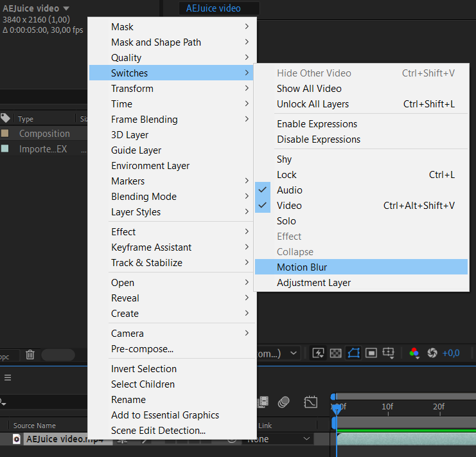476x457 pixels.
Task: Enable the Lock switch for layer
Action: [286, 175]
